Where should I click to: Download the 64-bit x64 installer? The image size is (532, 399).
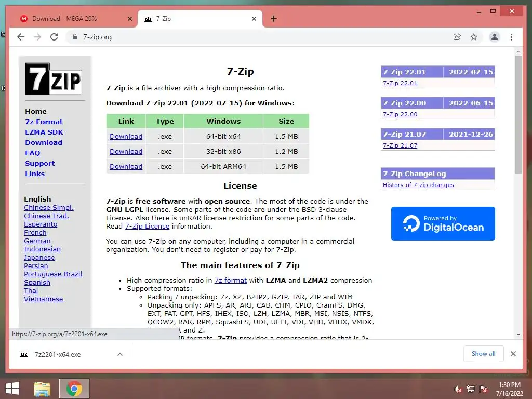[126, 137]
